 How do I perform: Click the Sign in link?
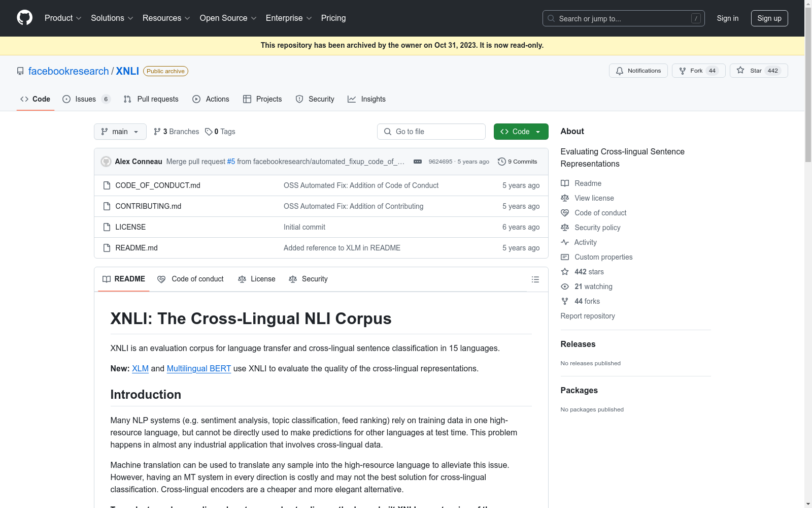coord(728,18)
